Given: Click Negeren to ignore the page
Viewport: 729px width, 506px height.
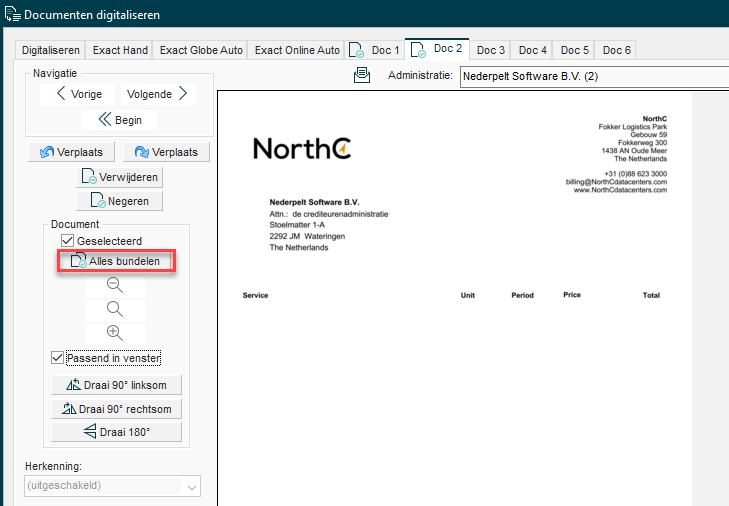Looking at the screenshot, I should [119, 201].
